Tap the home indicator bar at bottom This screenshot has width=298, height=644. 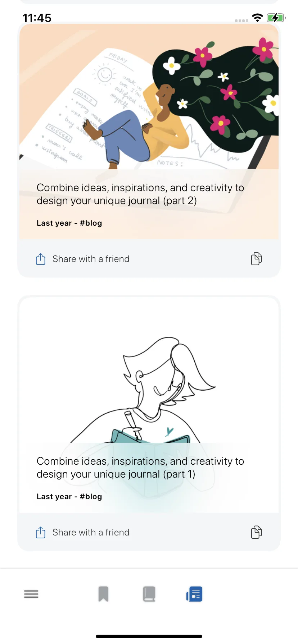click(149, 636)
